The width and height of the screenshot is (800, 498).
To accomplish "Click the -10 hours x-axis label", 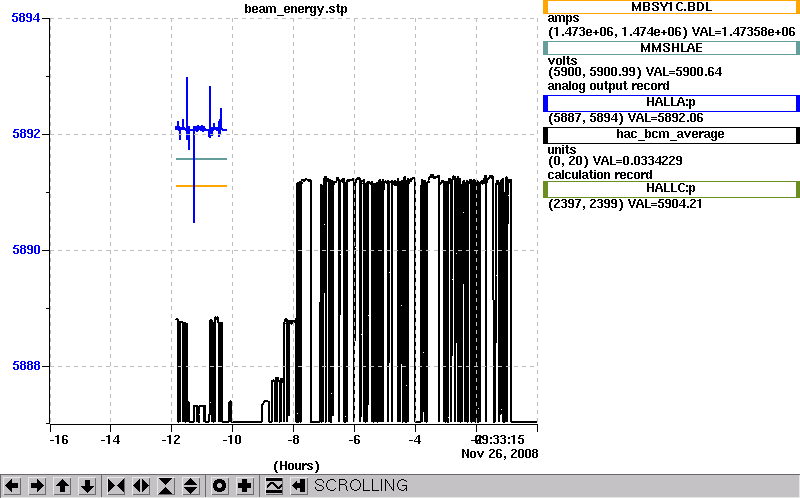I will (232, 440).
